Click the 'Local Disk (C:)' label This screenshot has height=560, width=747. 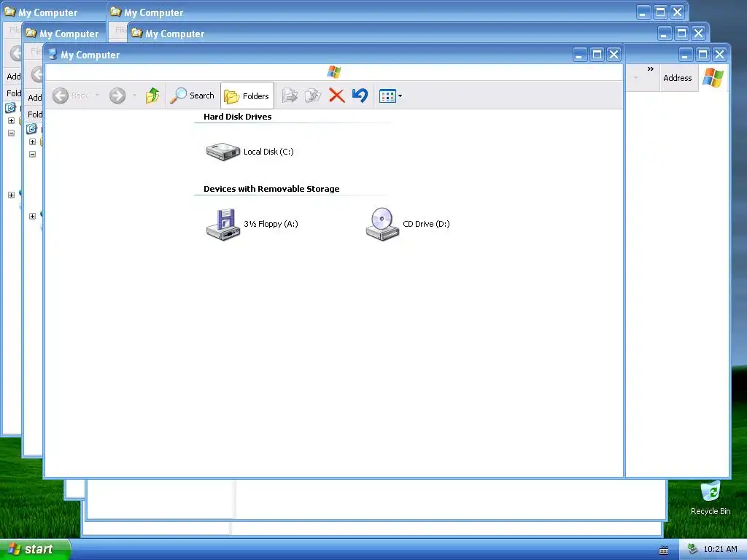[x=268, y=152]
